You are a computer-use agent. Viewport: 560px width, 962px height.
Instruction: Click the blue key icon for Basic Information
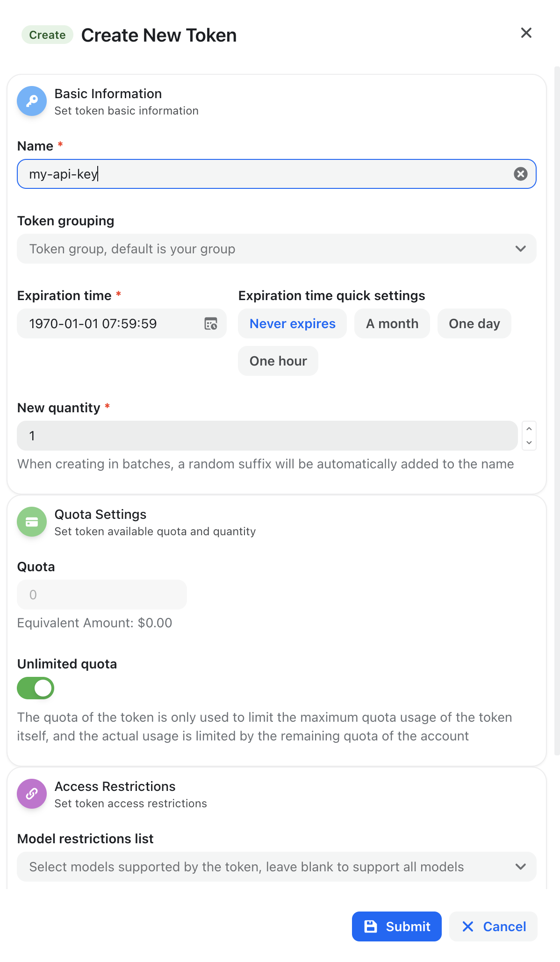click(x=32, y=101)
